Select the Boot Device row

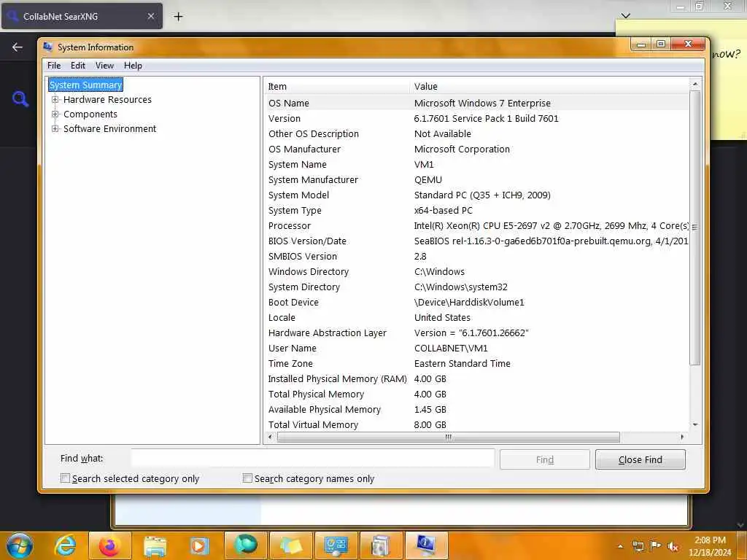click(476, 302)
